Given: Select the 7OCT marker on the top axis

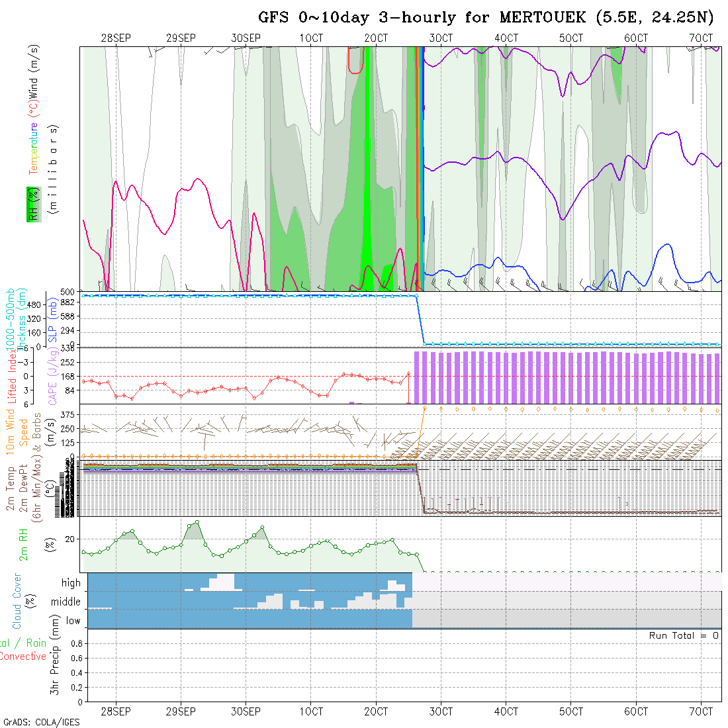Looking at the screenshot, I should (x=701, y=38).
